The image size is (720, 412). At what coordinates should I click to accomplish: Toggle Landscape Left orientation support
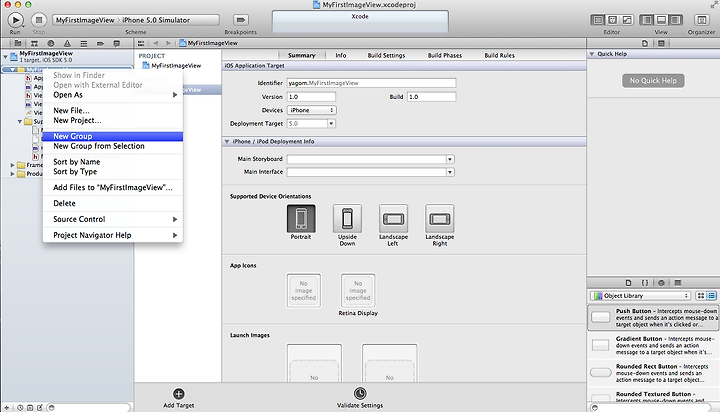[x=394, y=219]
